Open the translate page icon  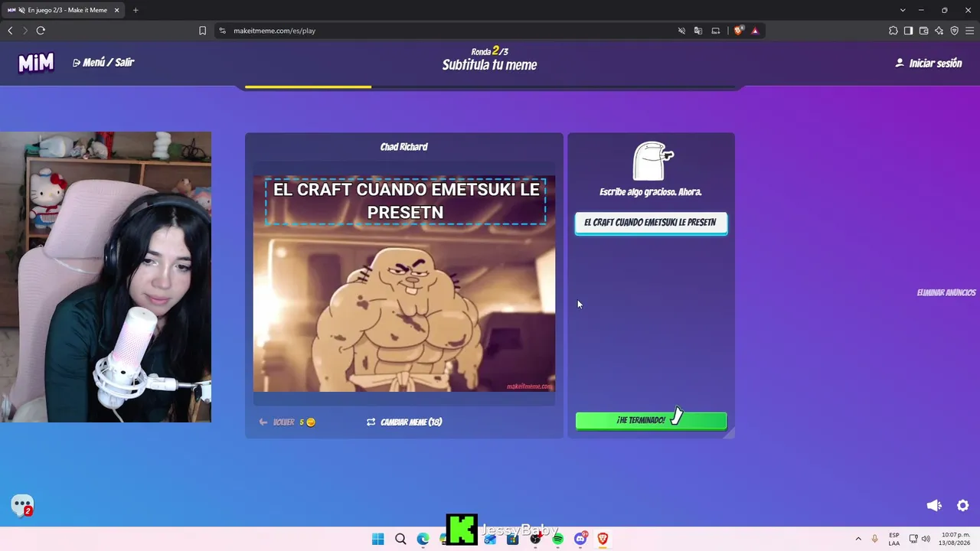[698, 31]
